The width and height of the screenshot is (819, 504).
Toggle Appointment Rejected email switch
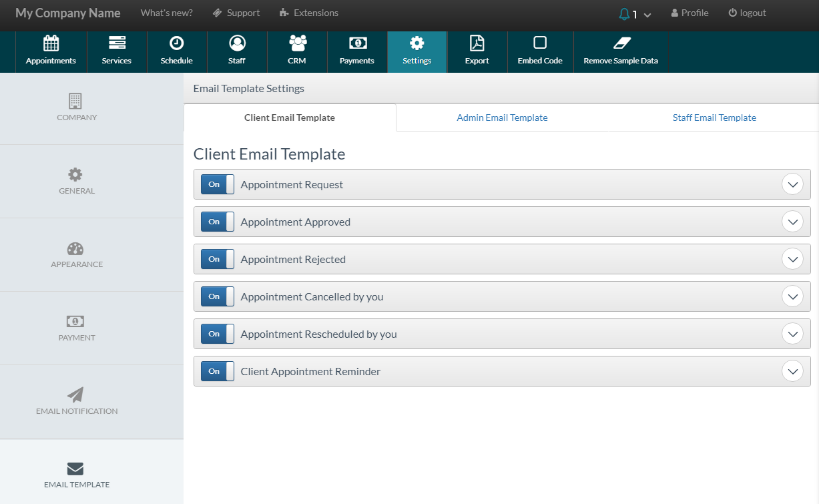[x=218, y=259]
